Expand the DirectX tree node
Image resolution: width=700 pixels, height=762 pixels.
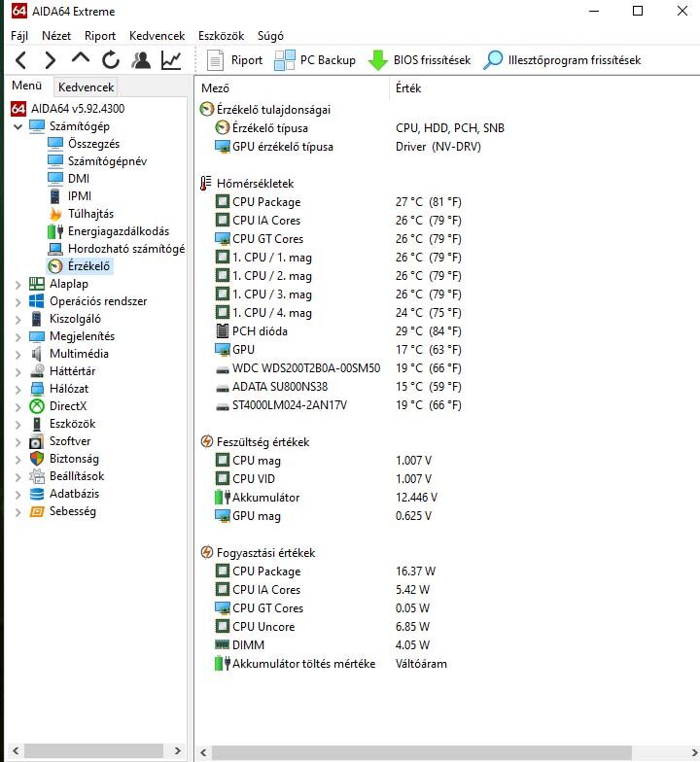click(17, 406)
